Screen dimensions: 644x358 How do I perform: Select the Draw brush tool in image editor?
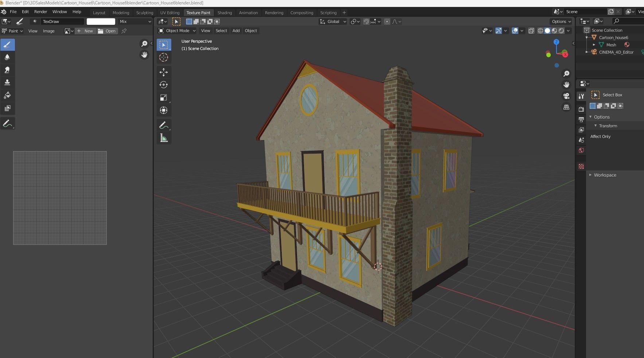coord(7,45)
